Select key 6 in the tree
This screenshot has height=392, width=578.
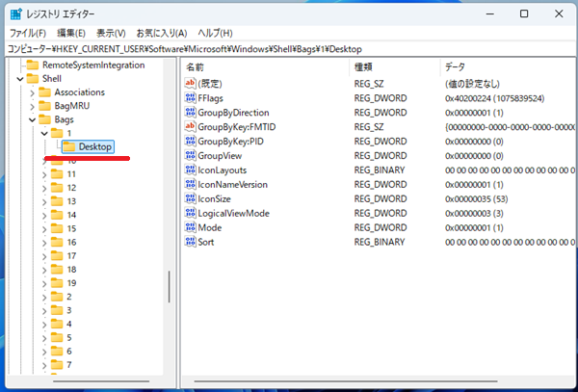[x=69, y=352]
